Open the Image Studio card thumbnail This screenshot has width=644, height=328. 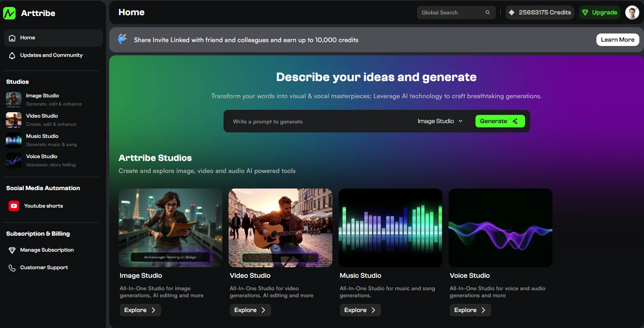(170, 228)
